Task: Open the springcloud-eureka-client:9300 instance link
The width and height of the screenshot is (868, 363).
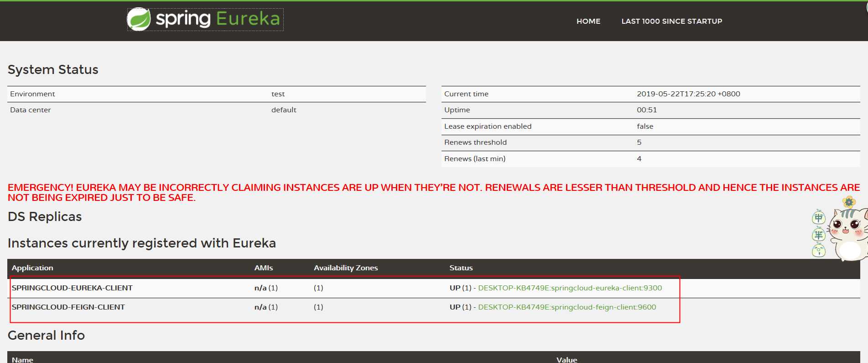Action: (570, 288)
